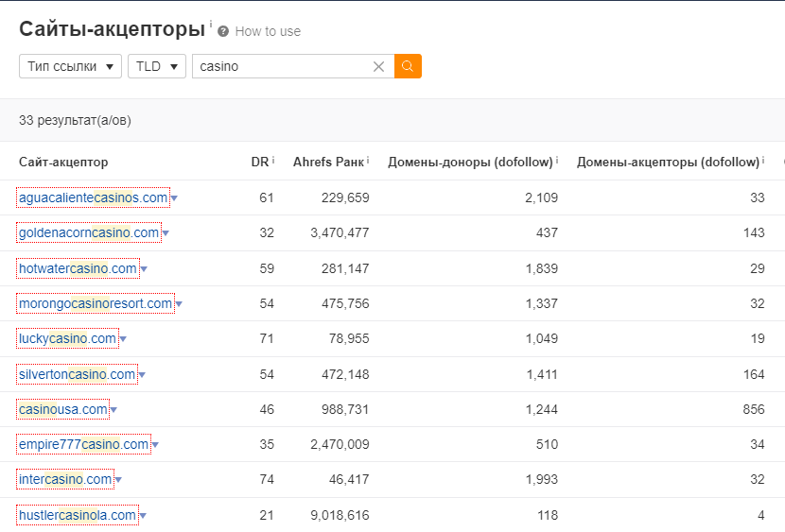Click the How to use link
Image resolution: width=785 pixels, height=532 pixels.
point(268,31)
